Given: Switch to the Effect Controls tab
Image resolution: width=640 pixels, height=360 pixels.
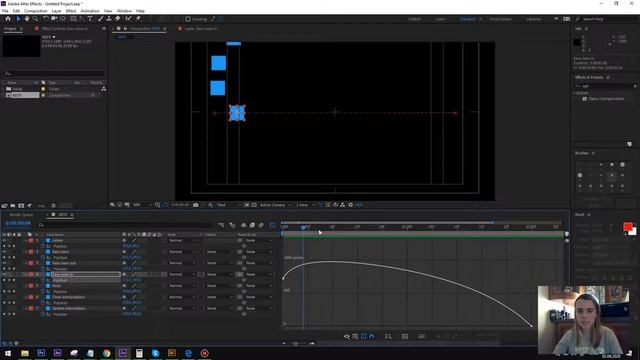Looking at the screenshot, I should pos(65,29).
